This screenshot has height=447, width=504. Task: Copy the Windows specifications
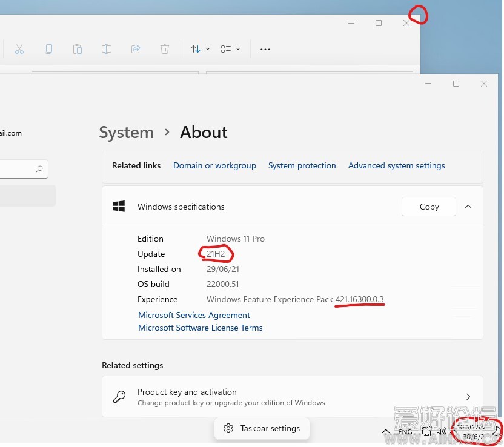point(429,207)
